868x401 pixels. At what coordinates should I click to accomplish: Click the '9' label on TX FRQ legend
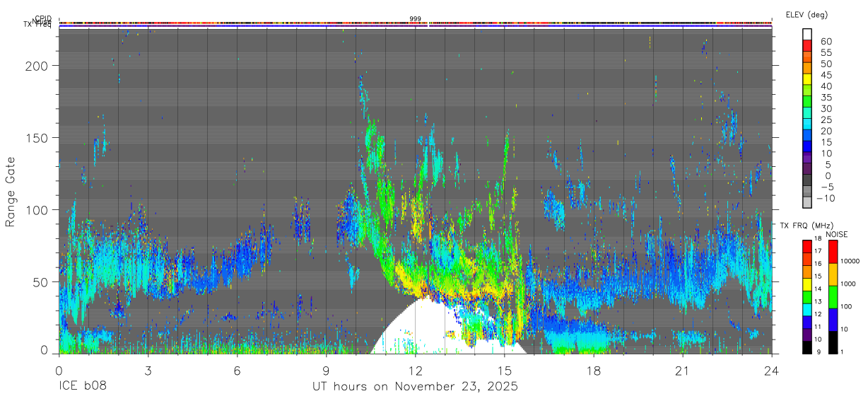click(x=820, y=351)
